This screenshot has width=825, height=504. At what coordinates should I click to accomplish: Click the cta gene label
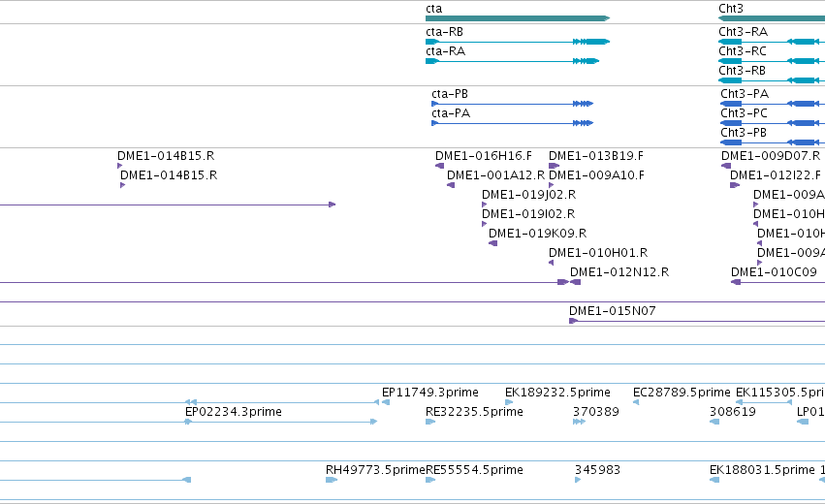tap(433, 9)
